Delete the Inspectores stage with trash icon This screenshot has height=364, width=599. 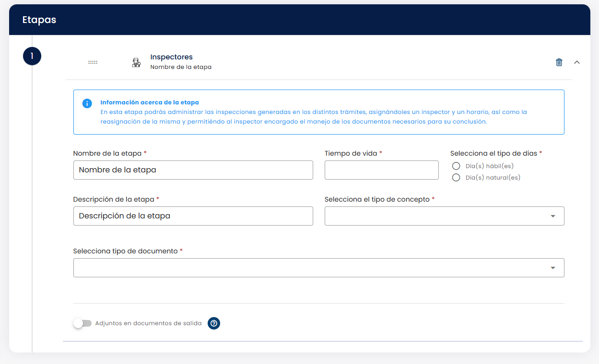tap(559, 62)
